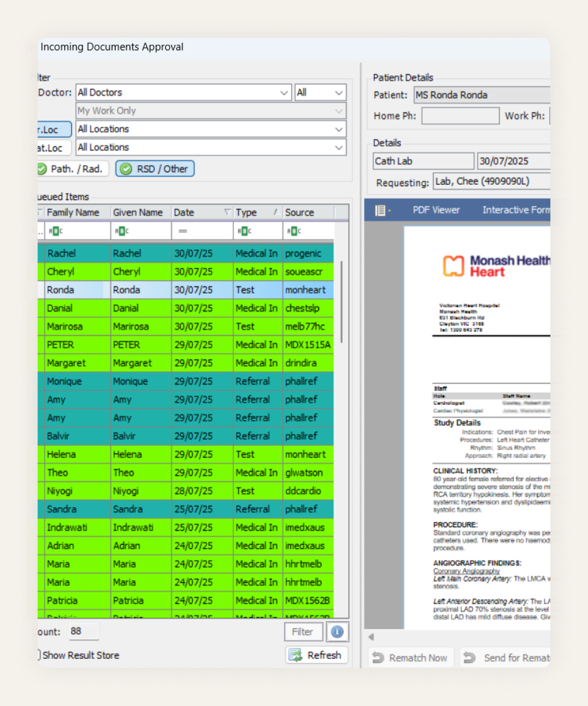Click the at.Loc button
Viewport: 588px width, 706px height.
[54, 147]
